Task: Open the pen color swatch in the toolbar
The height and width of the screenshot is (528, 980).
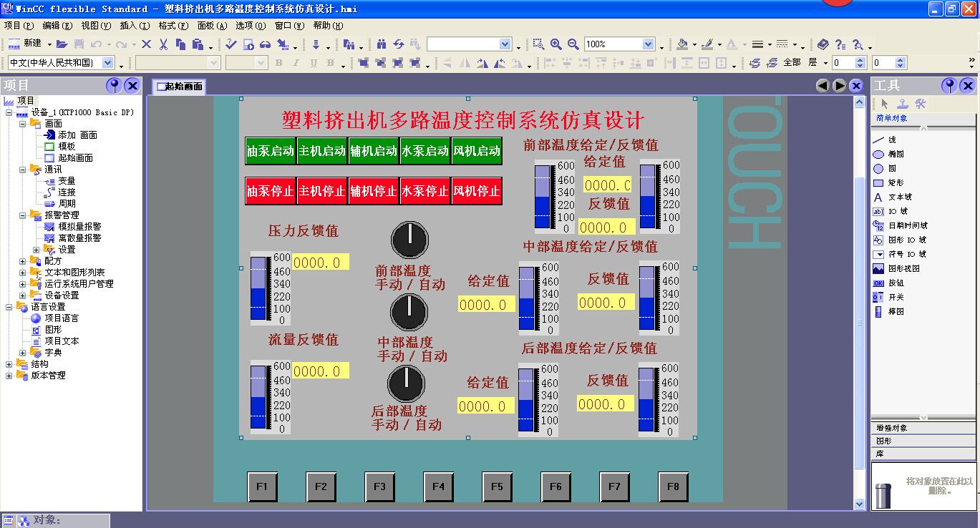Action: [707, 44]
